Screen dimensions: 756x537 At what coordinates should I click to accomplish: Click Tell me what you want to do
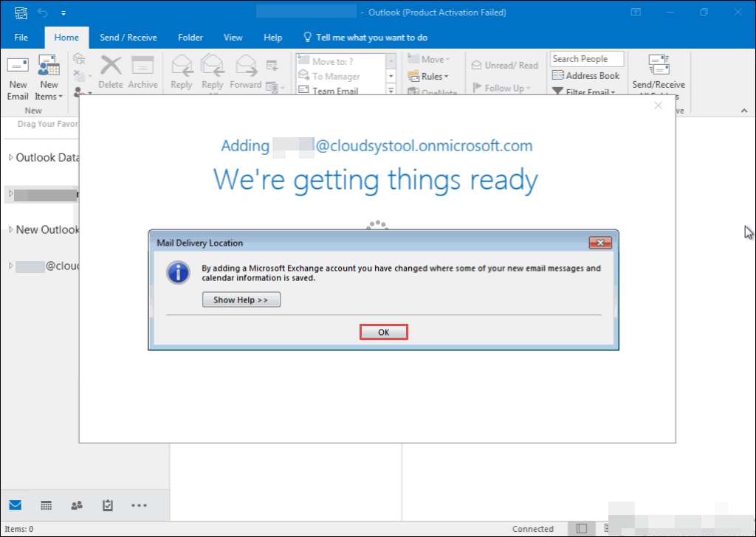point(365,38)
